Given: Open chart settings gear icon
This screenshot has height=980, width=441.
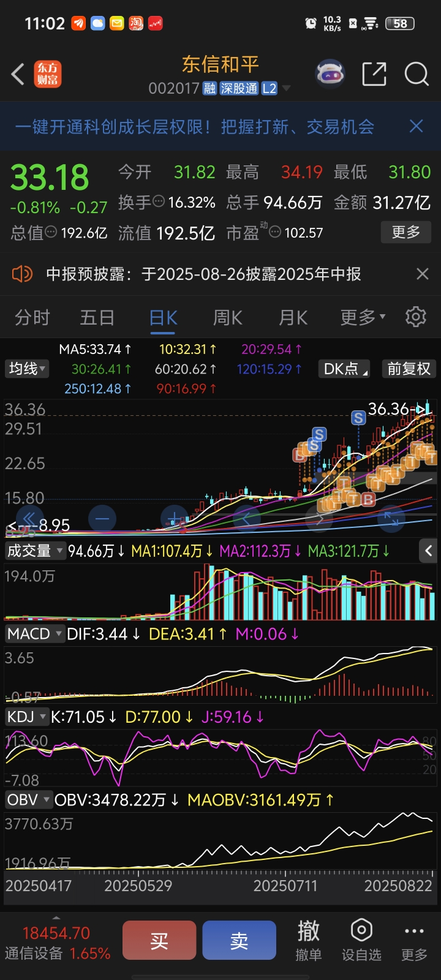Looking at the screenshot, I should point(416,317).
